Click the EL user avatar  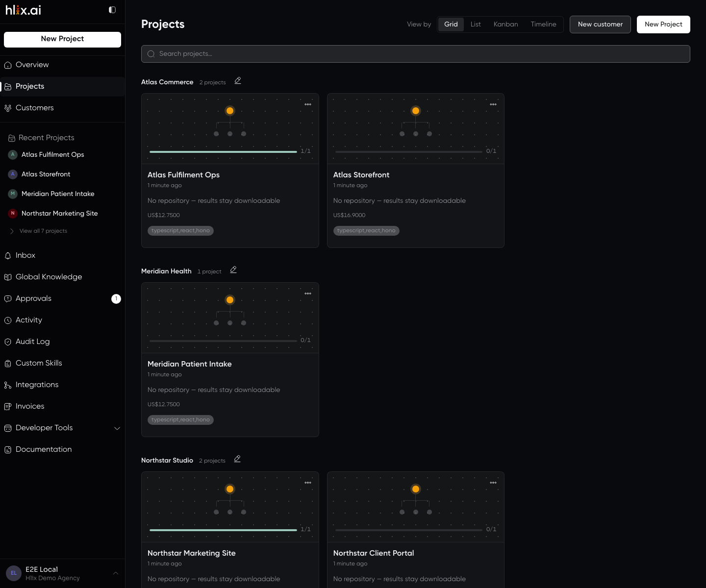14,573
